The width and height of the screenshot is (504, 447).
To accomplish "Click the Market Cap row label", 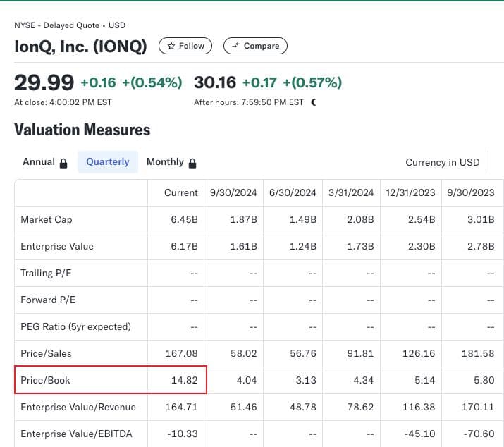I will [x=47, y=219].
